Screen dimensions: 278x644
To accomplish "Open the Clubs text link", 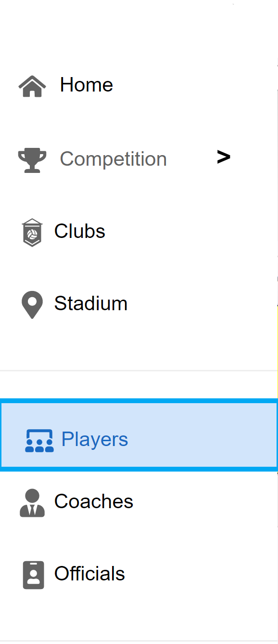I will [80, 231].
